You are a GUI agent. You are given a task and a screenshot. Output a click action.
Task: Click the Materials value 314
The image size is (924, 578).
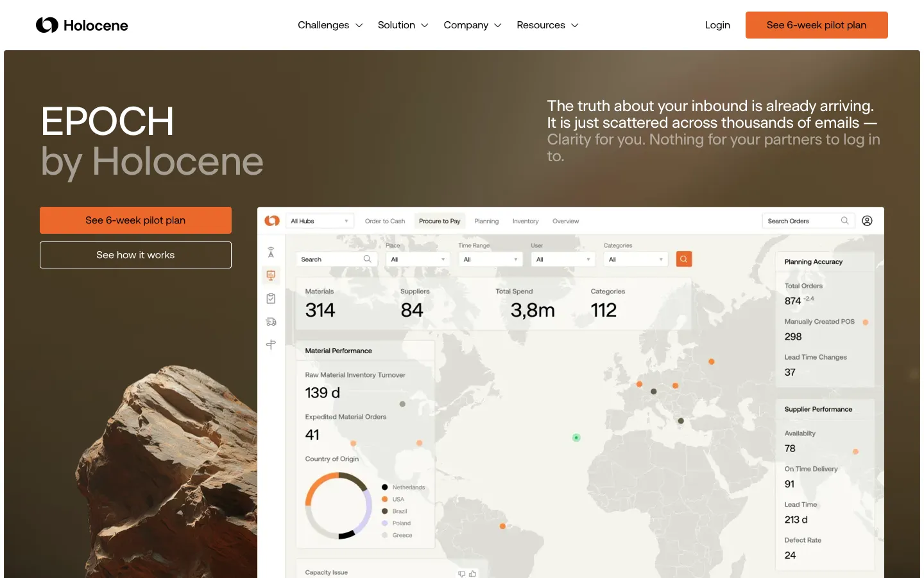coord(320,310)
